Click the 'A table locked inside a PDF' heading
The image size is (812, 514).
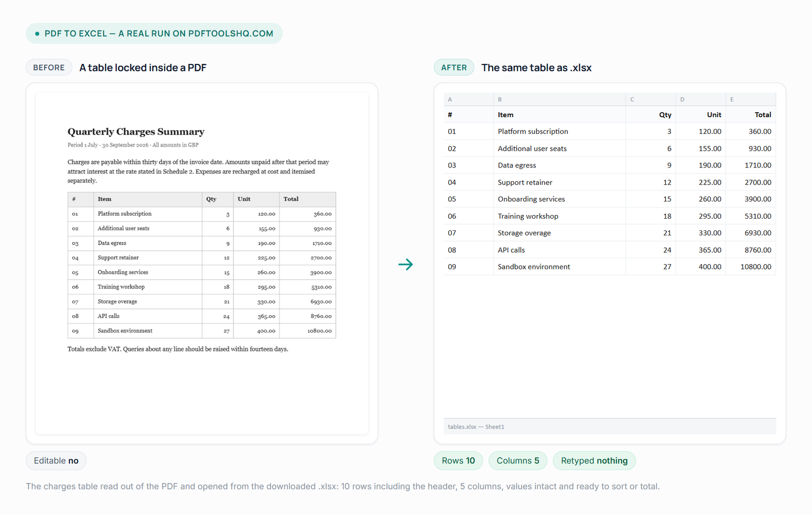(x=143, y=67)
